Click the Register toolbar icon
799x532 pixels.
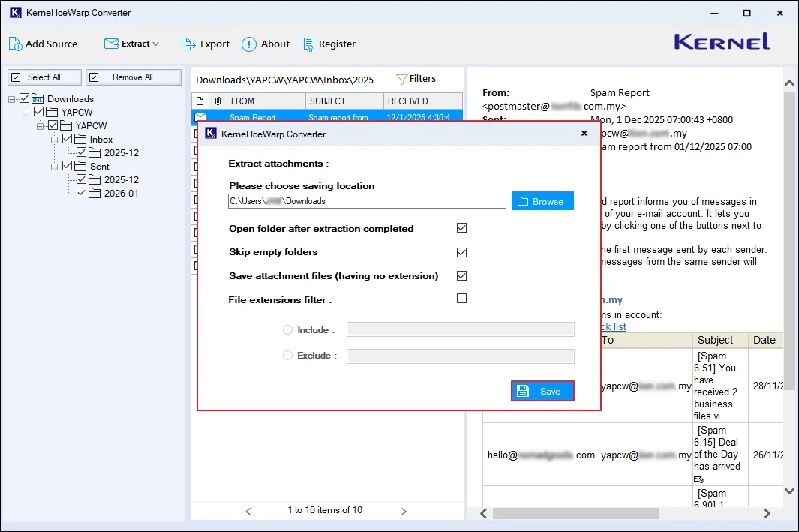click(x=309, y=44)
